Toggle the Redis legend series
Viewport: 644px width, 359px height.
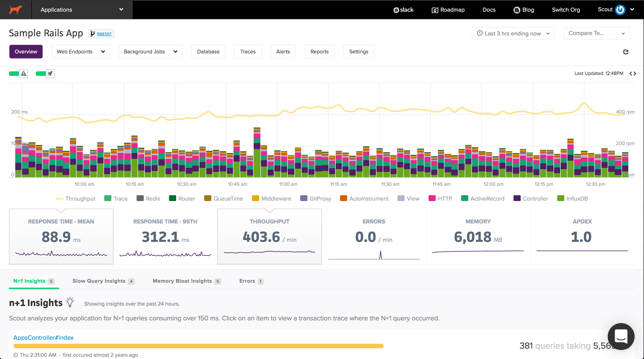[x=148, y=199]
